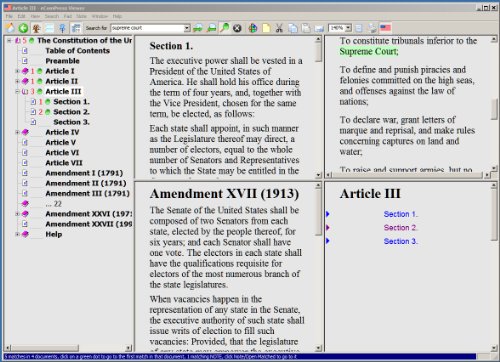Open the Search menu
This screenshot has height=362, width=500.
click(52, 16)
